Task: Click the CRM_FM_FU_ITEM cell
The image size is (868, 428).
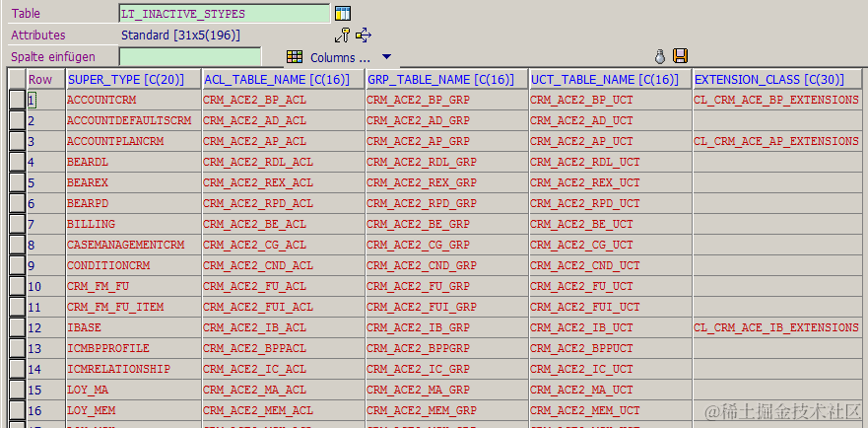Action: (133, 307)
